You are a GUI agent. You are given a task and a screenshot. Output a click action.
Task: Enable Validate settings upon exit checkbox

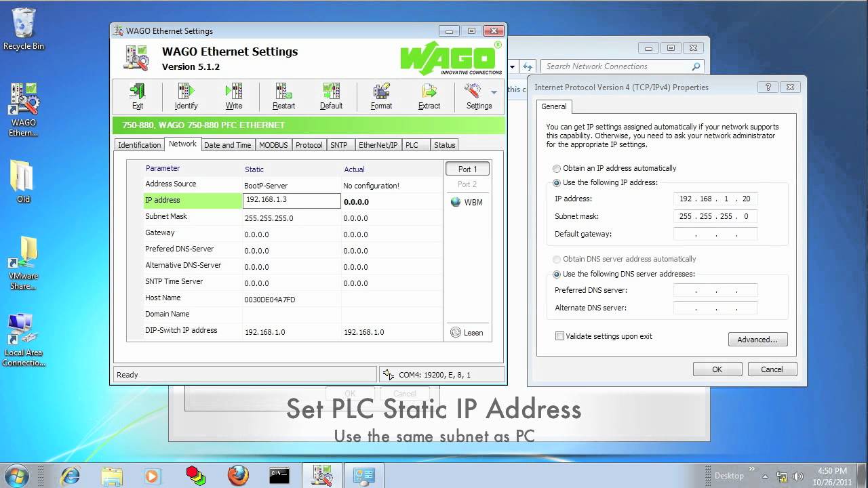559,336
